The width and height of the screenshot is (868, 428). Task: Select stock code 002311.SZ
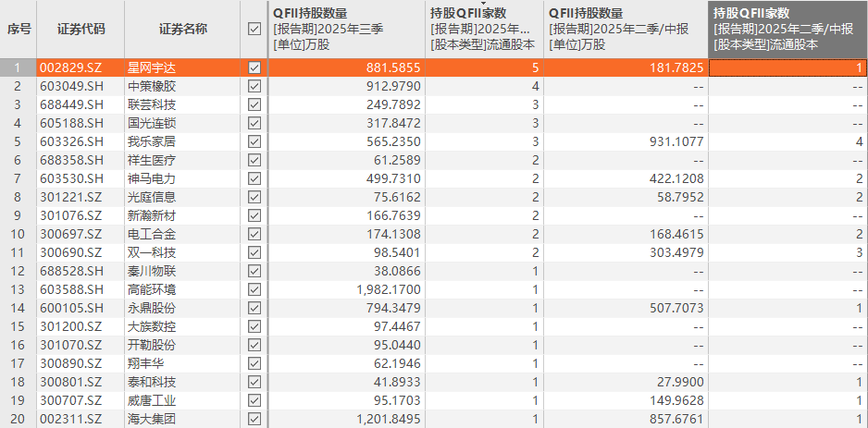(x=71, y=419)
